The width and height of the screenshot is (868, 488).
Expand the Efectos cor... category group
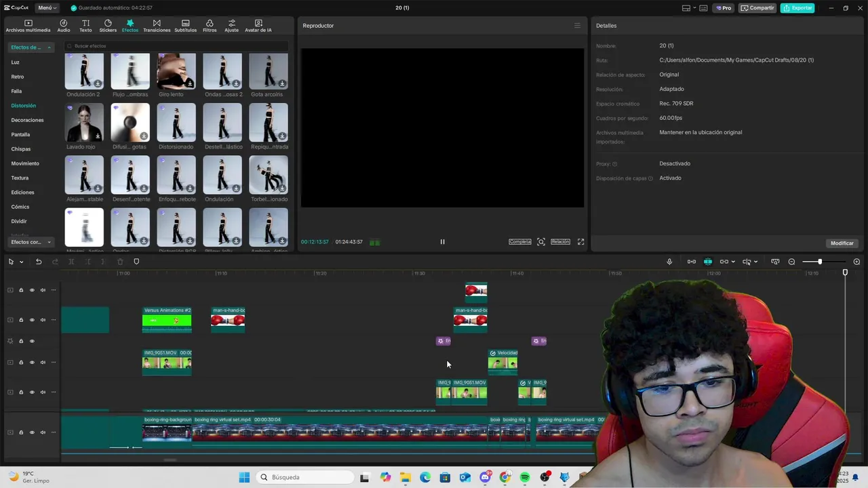tap(31, 242)
